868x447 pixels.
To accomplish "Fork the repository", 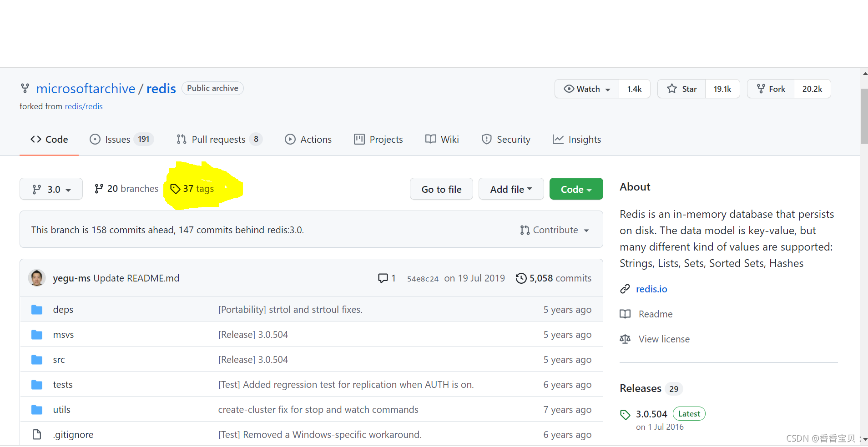I will (x=771, y=89).
